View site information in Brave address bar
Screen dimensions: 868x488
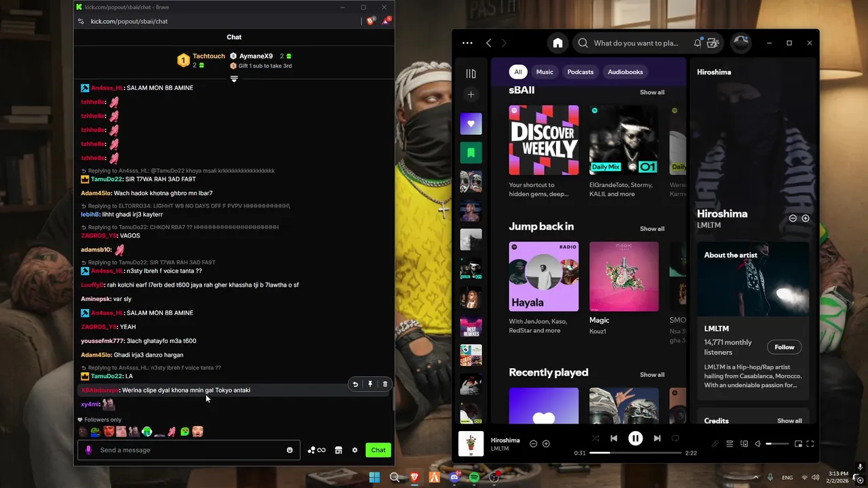tap(81, 21)
